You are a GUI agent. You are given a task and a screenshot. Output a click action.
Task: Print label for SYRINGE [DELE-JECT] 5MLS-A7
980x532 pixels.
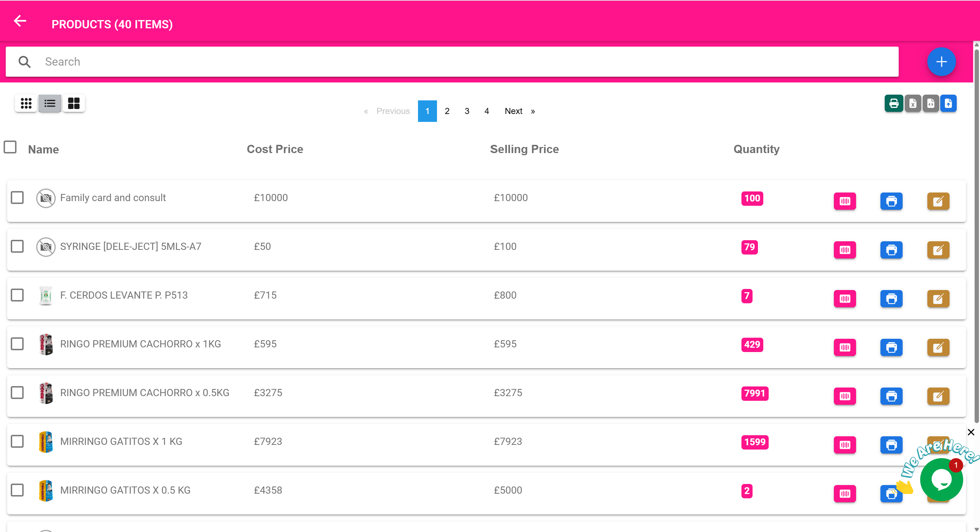click(x=892, y=250)
